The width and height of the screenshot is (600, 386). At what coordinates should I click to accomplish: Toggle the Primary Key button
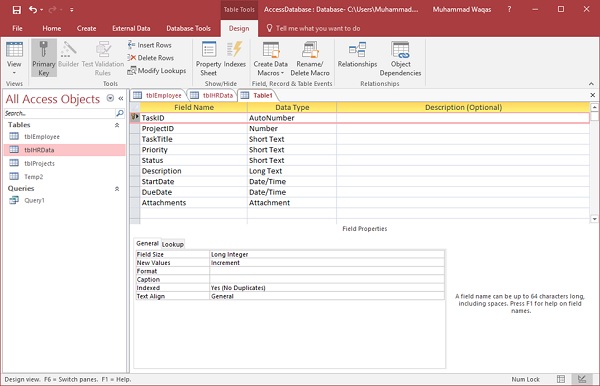tap(44, 58)
